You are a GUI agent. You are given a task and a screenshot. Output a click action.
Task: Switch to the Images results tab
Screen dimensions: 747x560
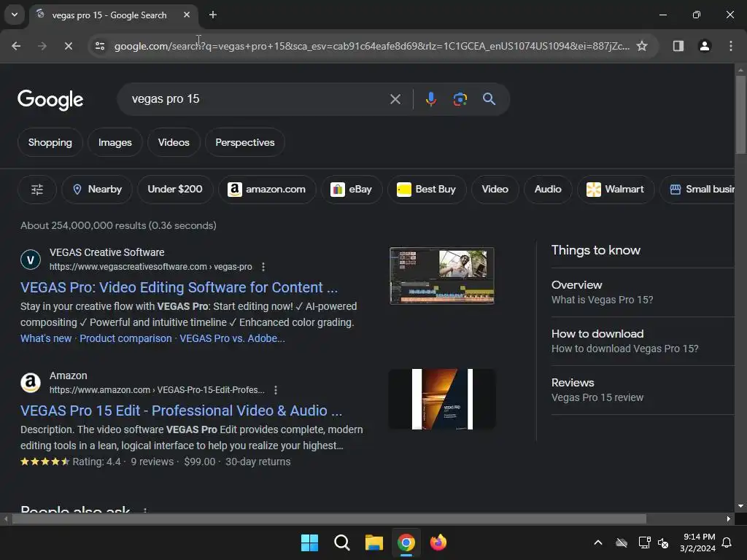115,142
